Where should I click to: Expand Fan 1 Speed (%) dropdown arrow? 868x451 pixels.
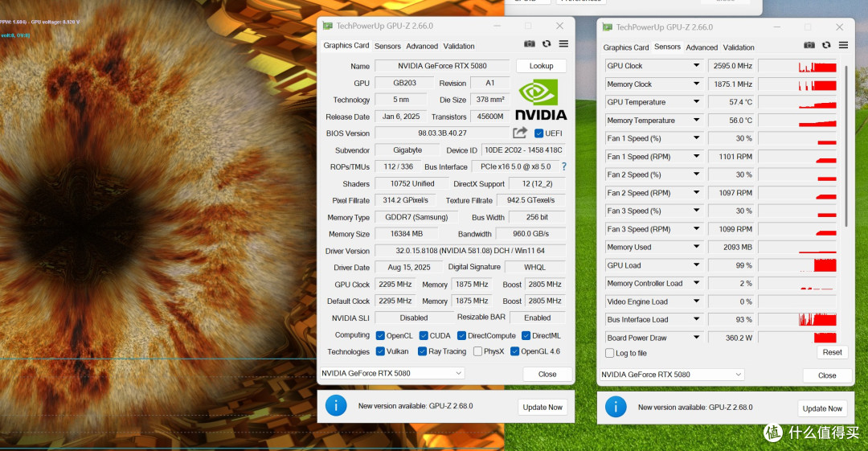pos(696,138)
